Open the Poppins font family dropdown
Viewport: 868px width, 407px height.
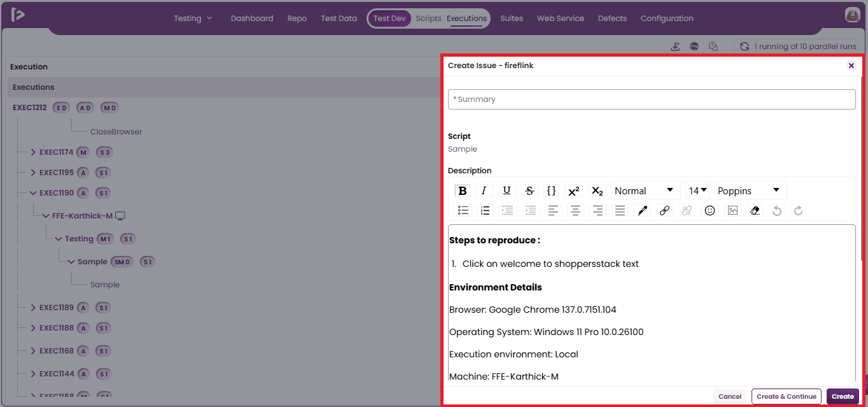[750, 190]
